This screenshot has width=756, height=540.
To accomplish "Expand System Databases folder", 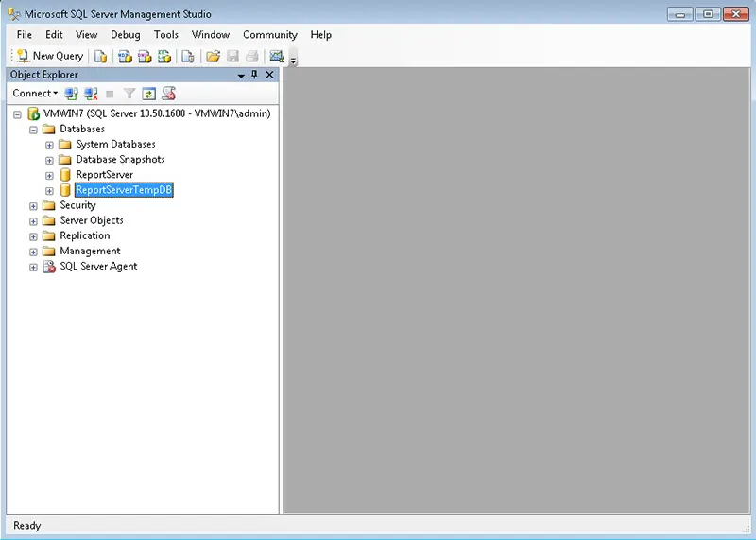I will pos(49,146).
